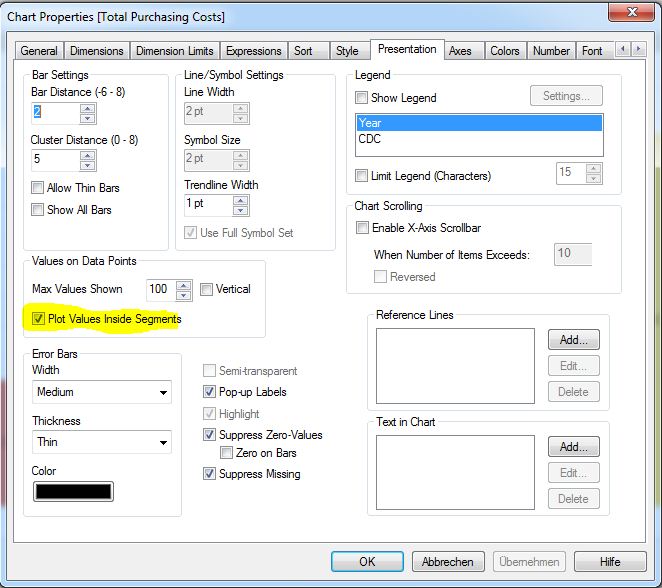The height and width of the screenshot is (588, 662).
Task: Tick the Vertical checkbox
Action: [206, 289]
